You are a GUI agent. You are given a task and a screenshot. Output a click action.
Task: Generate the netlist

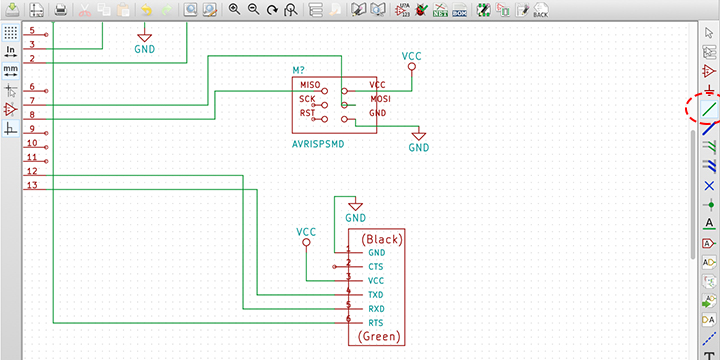point(440,9)
